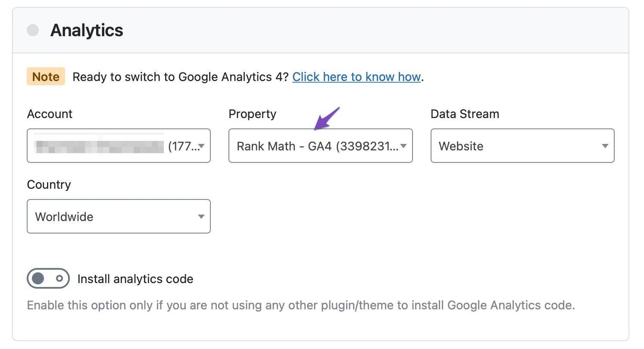The height and width of the screenshot is (349, 644).
Task: Click the Analytics section heading
Action: click(87, 30)
